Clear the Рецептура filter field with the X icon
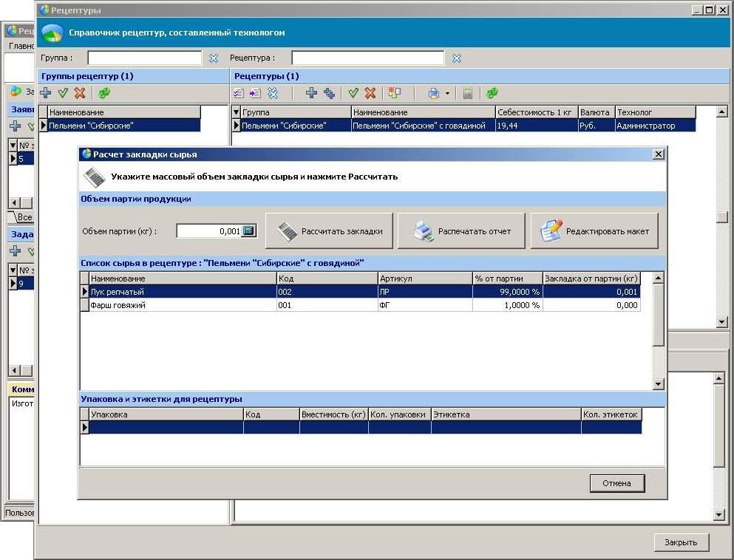Screen dimensions: 734x560 point(456,58)
